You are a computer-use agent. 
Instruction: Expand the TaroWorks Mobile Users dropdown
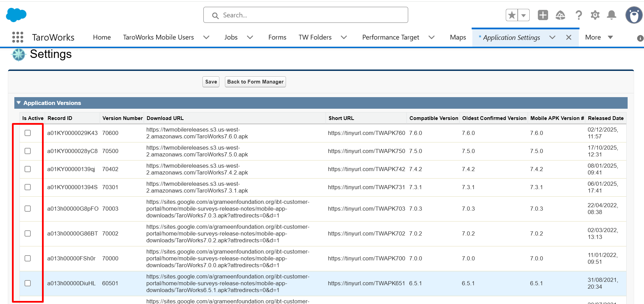[206, 37]
